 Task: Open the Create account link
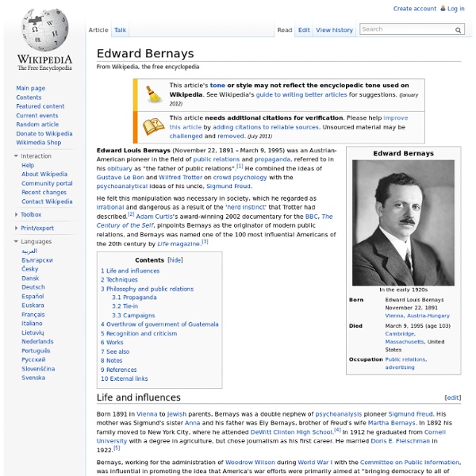415,9
